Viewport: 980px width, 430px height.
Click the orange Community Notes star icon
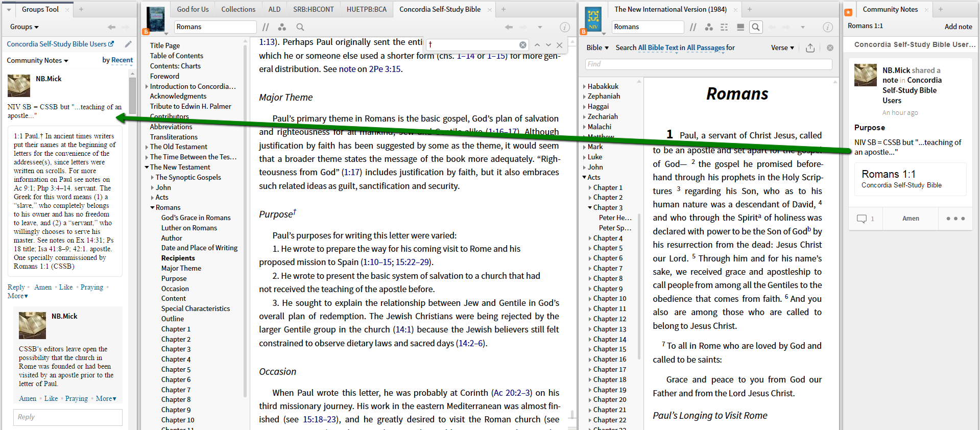point(848,12)
